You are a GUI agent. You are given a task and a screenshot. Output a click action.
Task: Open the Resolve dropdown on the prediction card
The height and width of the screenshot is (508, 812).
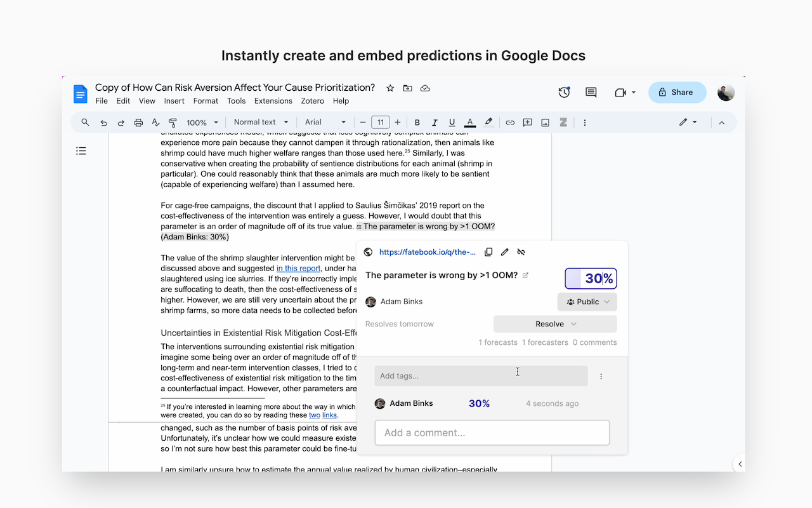pos(554,324)
